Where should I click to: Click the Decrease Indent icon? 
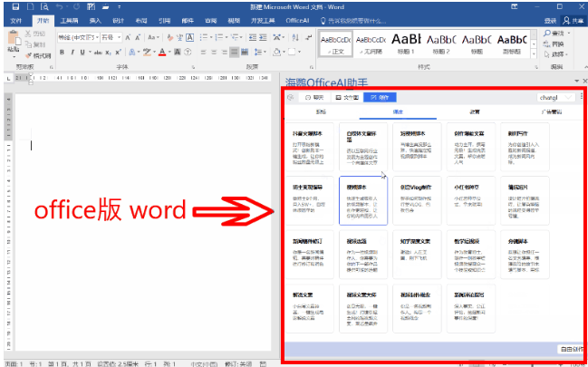(x=253, y=37)
